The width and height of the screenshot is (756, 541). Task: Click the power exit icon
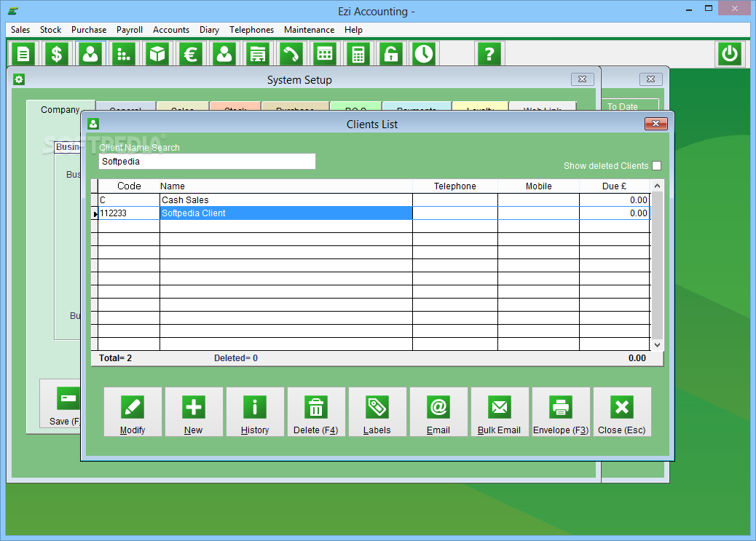tap(730, 54)
